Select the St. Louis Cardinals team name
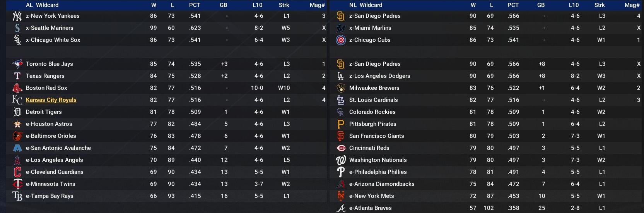644x213 pixels. [x=373, y=100]
